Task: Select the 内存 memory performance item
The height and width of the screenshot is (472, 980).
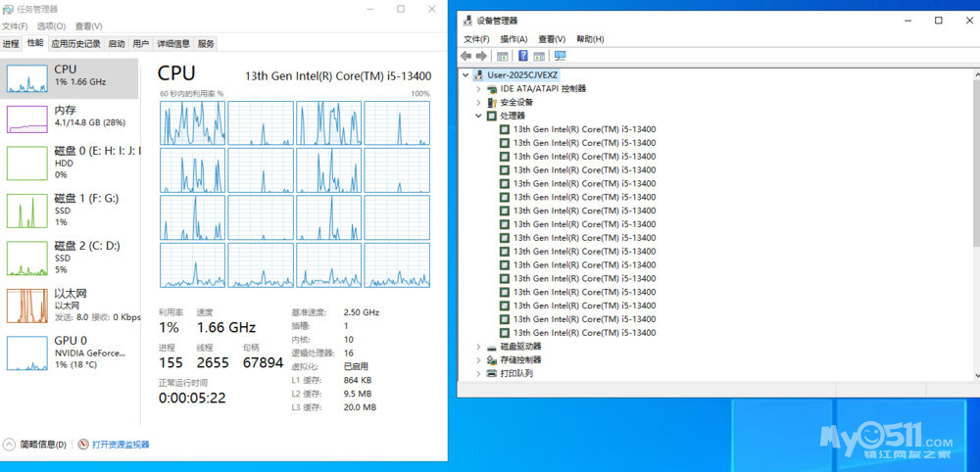Action: (27, 118)
